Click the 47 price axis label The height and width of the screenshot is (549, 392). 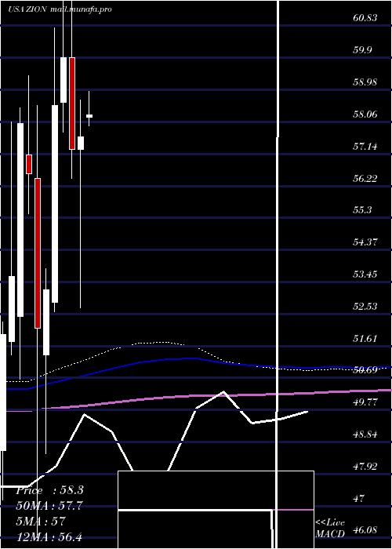359,498
